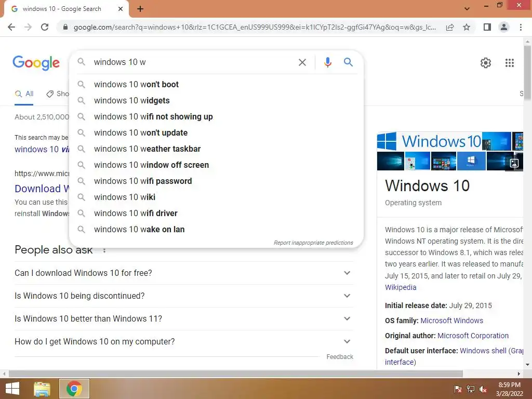Click the Windows 10 logo banner image
The image size is (532, 399).
[x=429, y=141]
